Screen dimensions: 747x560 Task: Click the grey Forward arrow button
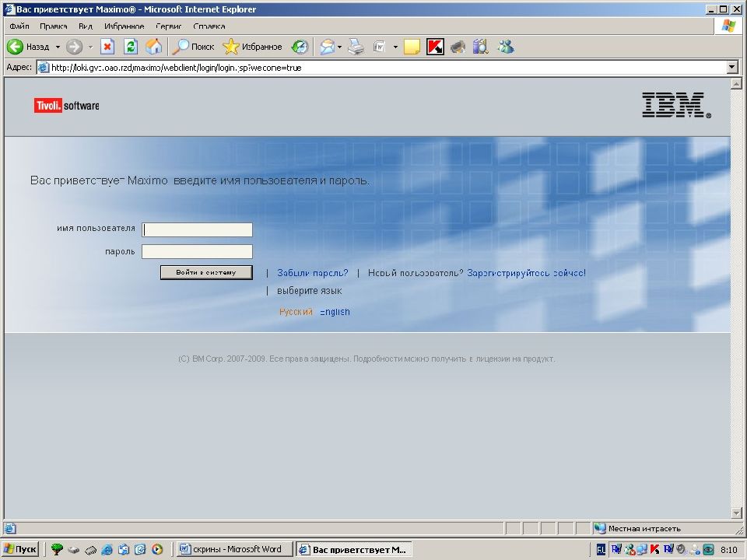point(74,47)
